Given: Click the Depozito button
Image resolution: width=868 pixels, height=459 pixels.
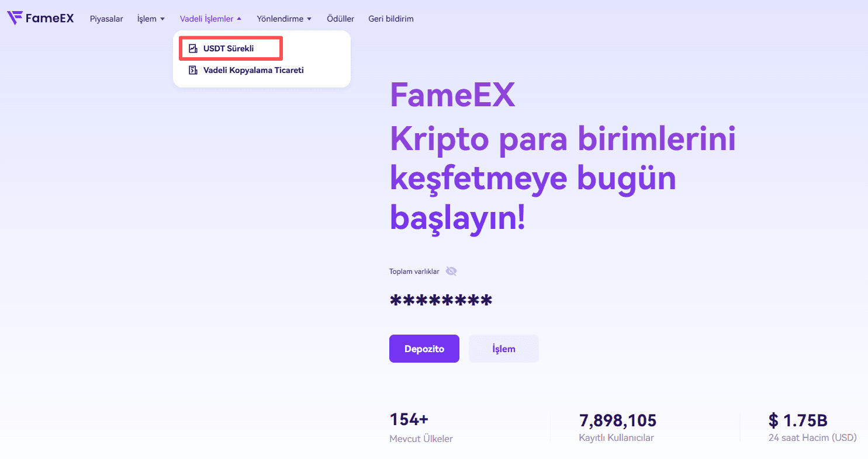Looking at the screenshot, I should click(x=424, y=349).
